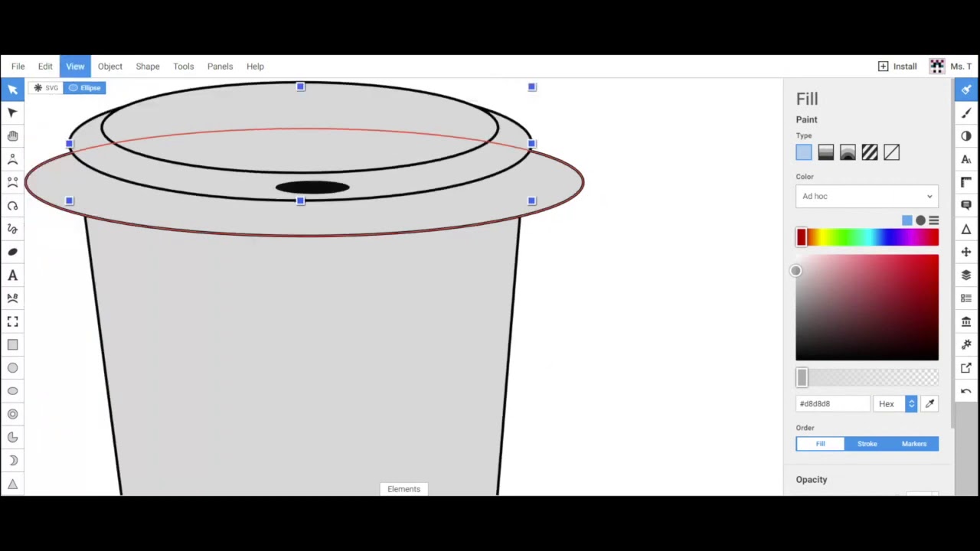The height and width of the screenshot is (551, 980).
Task: Open the Object menu
Action: [x=109, y=67]
